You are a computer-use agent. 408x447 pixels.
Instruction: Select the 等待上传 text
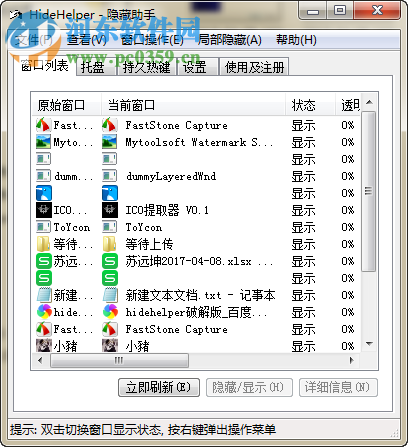click(149, 244)
